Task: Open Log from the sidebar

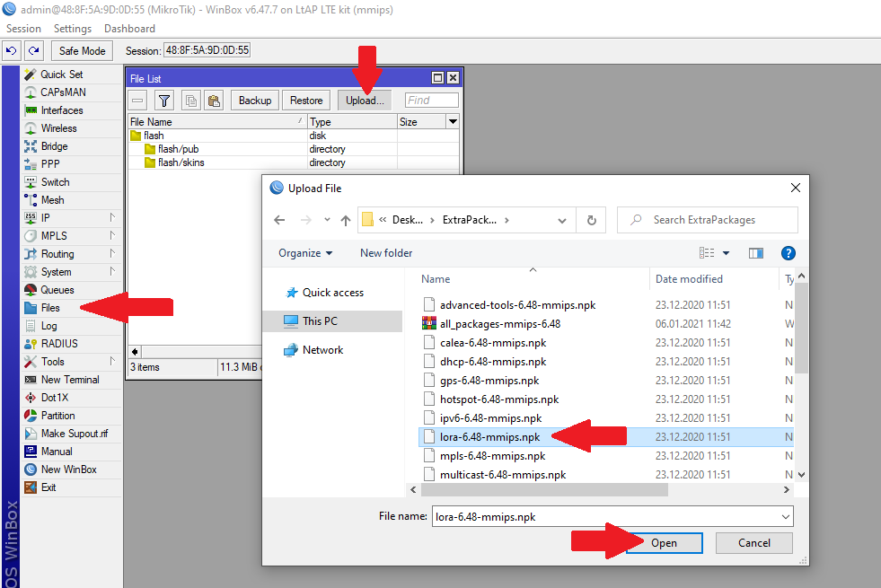Action: (x=71, y=326)
